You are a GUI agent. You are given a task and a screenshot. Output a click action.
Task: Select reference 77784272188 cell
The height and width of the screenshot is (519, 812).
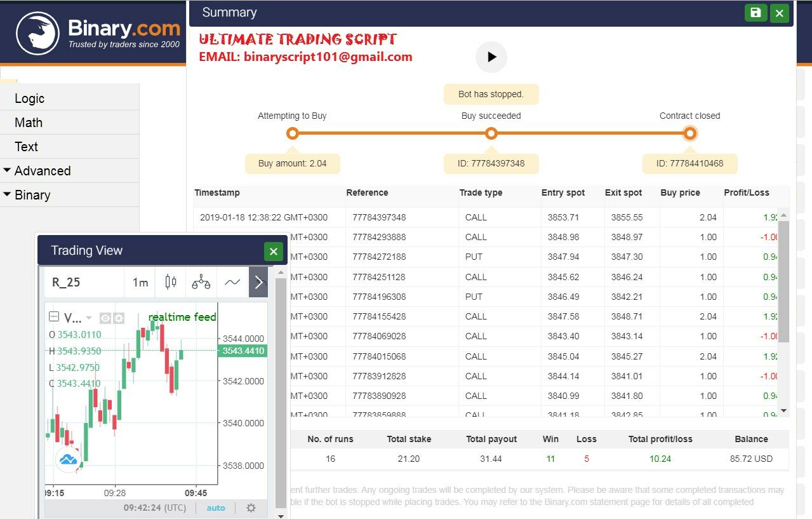pos(379,257)
